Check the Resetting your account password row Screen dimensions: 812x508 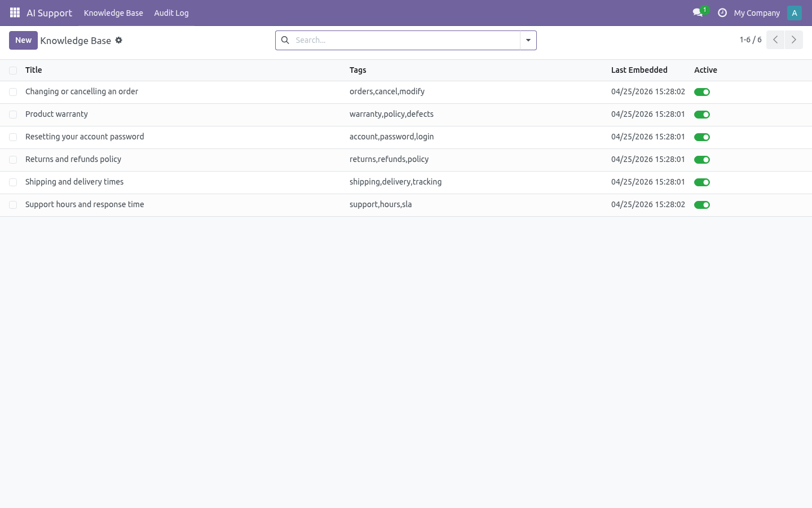click(x=13, y=137)
